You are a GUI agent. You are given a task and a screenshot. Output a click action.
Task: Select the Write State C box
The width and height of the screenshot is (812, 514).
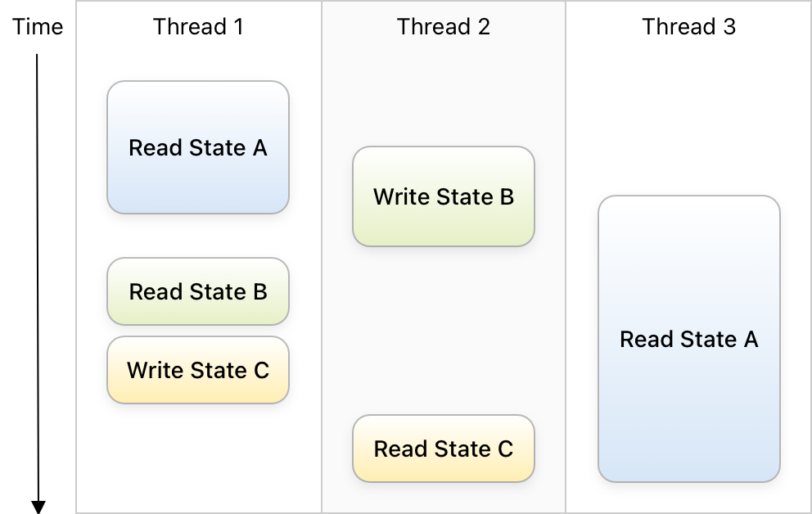(198, 370)
